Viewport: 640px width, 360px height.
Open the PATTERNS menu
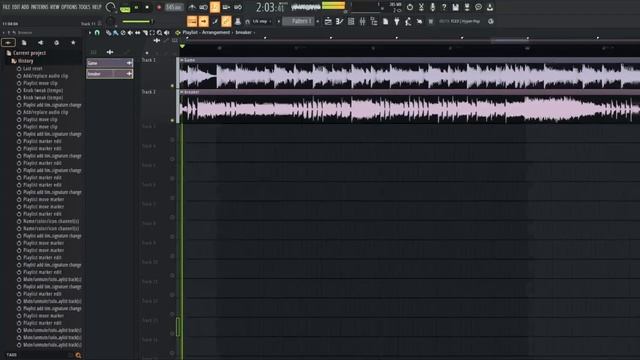click(x=40, y=7)
